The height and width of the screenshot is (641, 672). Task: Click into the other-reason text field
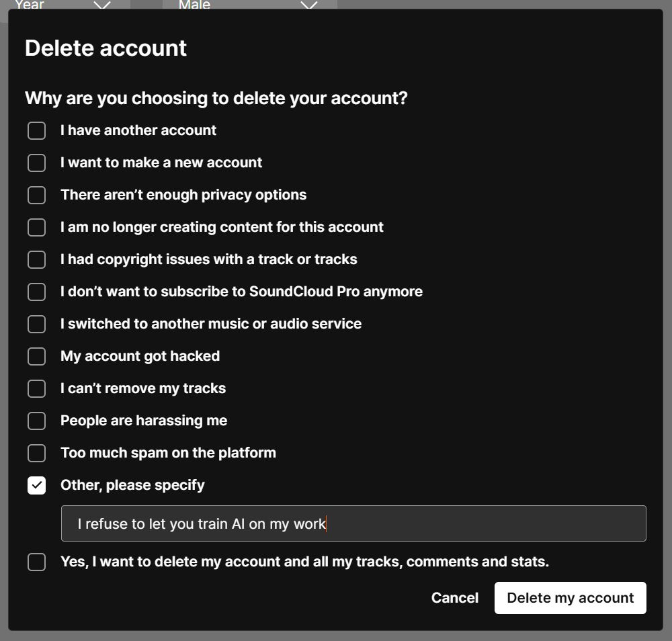pos(353,523)
